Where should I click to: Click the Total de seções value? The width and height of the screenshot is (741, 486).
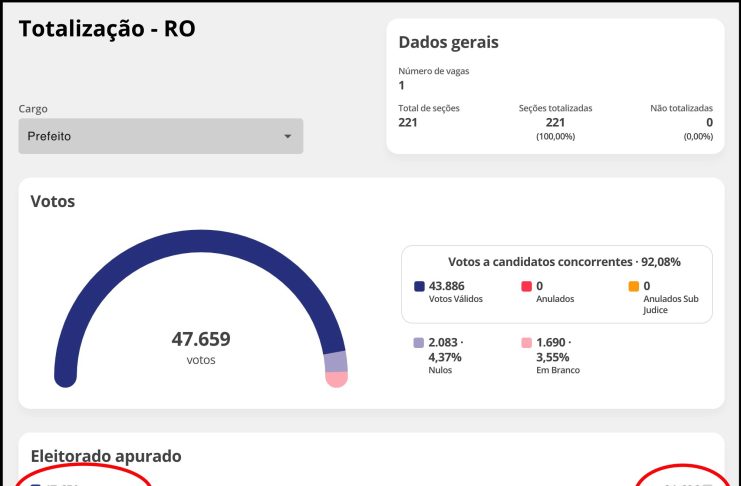coord(408,122)
